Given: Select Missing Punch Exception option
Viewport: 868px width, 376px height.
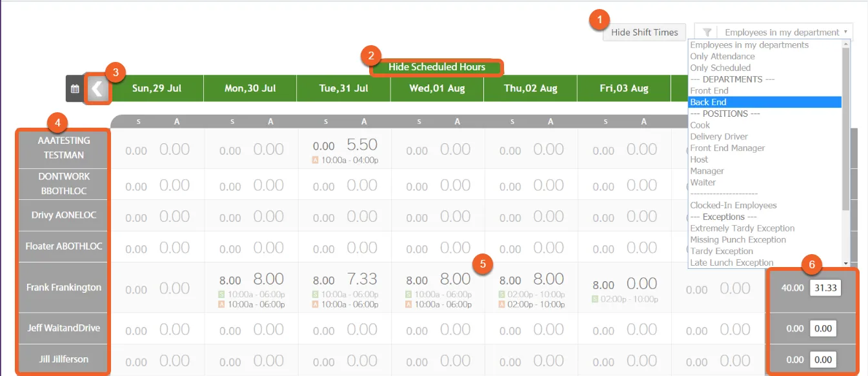Looking at the screenshot, I should (738, 240).
